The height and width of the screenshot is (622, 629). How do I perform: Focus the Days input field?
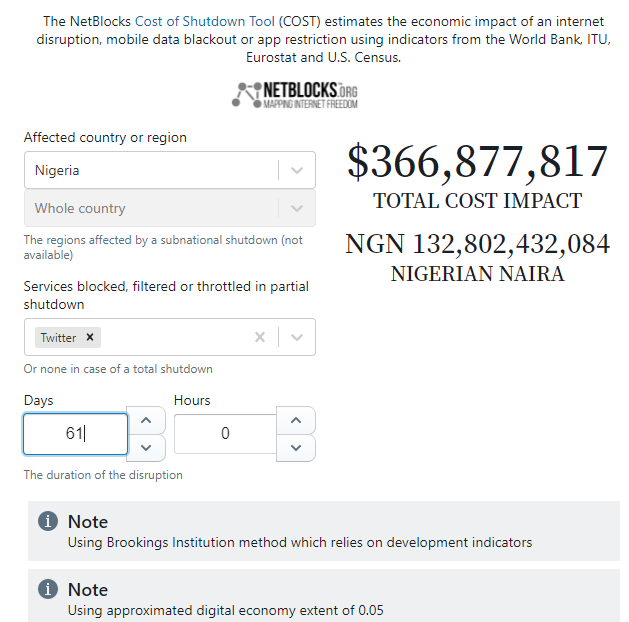tap(75, 434)
